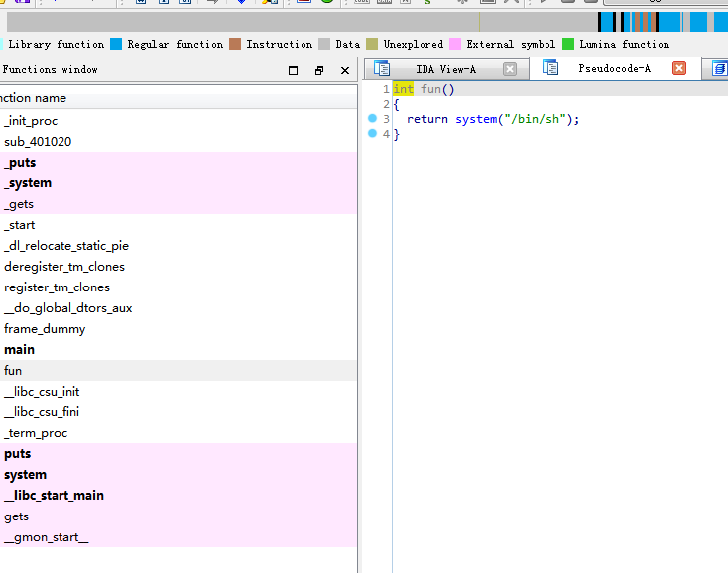The image size is (728, 573).
Task: Click the Instruction brown legend swatch
Action: [235, 44]
